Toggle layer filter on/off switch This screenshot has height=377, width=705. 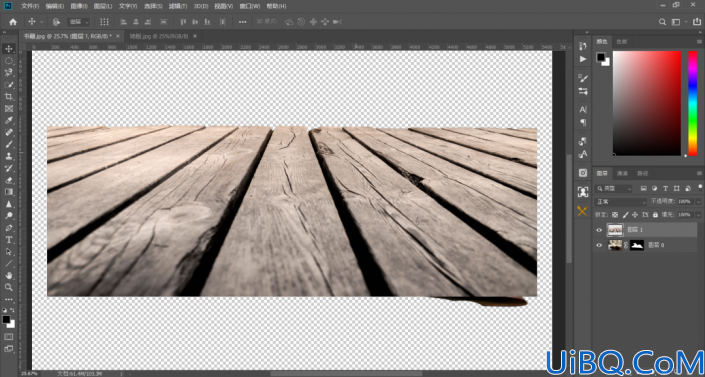coord(700,187)
